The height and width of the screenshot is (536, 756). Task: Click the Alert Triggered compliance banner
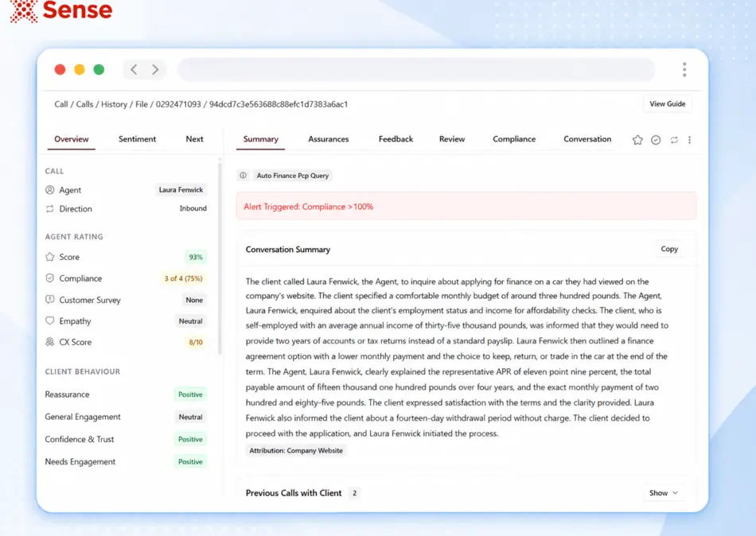tap(466, 206)
